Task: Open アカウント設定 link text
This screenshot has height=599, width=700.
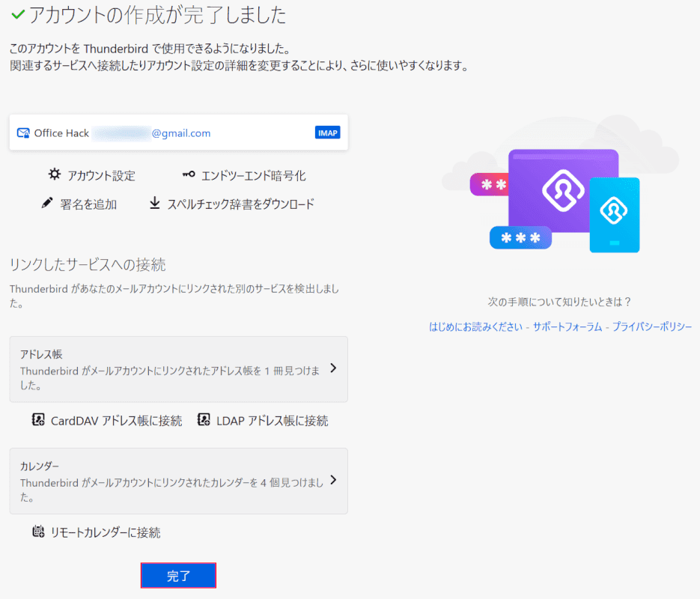Action: pos(101,175)
